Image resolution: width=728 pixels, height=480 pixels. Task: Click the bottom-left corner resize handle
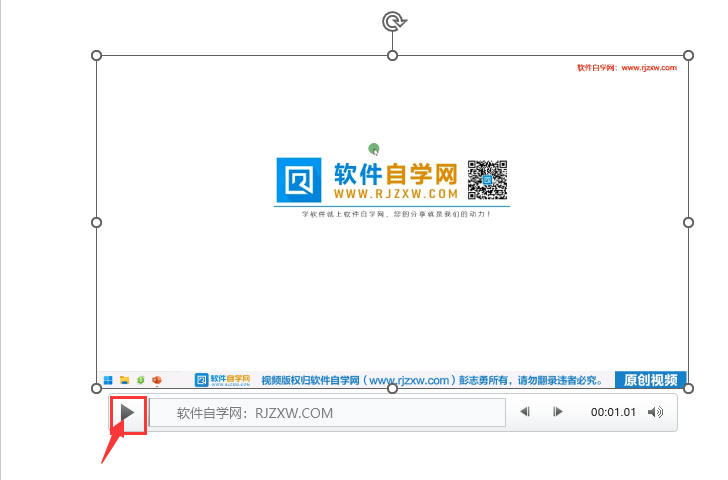tap(97, 388)
